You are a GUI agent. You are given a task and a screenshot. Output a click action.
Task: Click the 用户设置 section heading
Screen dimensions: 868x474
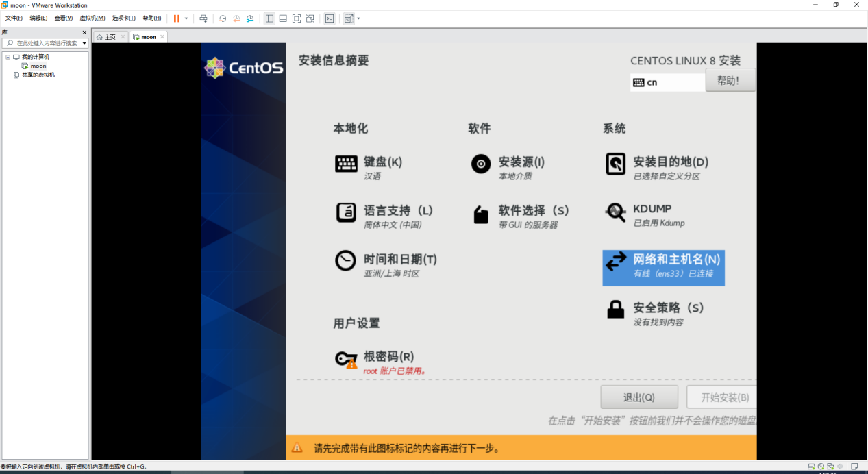(x=356, y=323)
